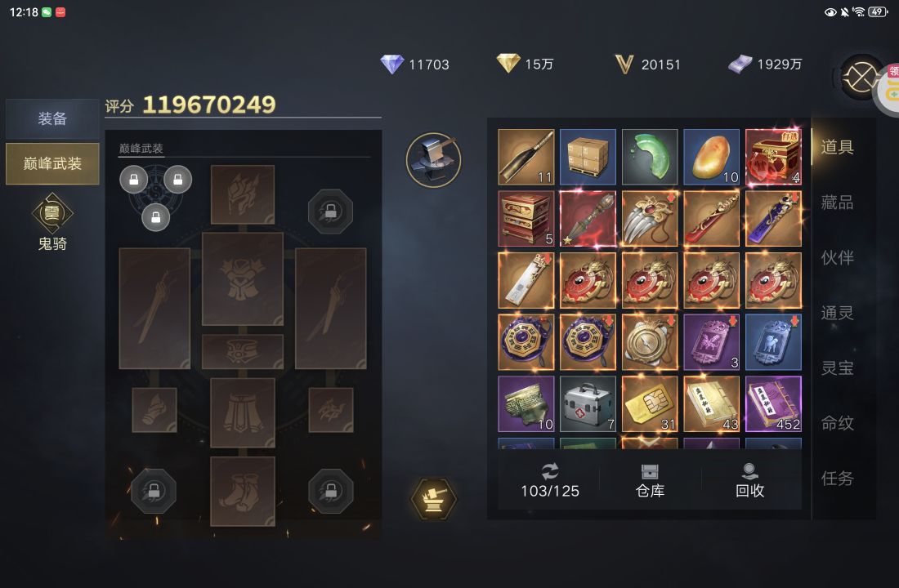899x588 pixels.
Task: Select the cardboard boxes item
Action: pyautogui.click(x=588, y=157)
